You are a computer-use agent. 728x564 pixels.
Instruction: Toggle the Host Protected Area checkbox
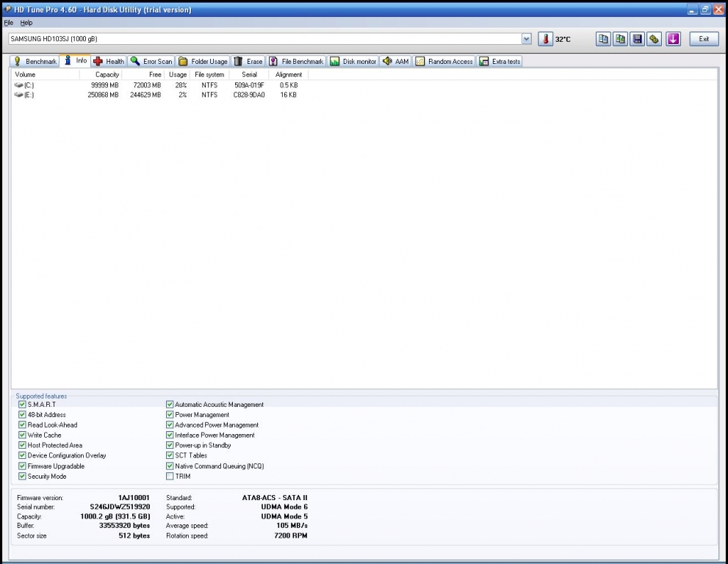click(x=22, y=445)
